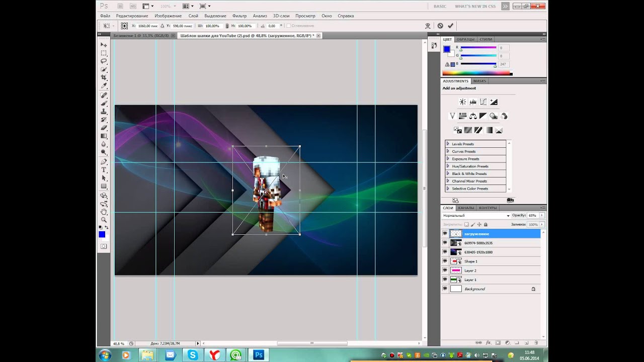Image resolution: width=644 pixels, height=362 pixels.
Task: Select the Rectangular Marquee tool
Action: tap(104, 53)
